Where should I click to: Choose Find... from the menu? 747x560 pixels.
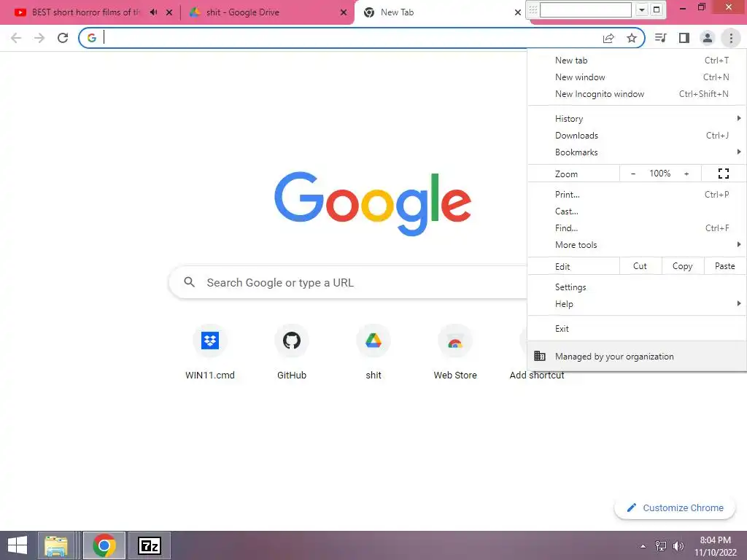[637, 228]
